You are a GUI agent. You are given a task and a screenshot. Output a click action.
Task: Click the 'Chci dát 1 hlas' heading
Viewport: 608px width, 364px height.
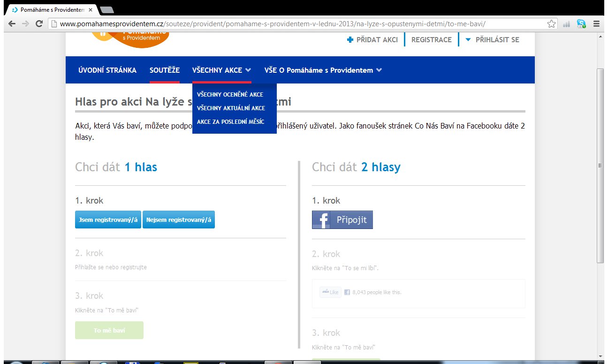[116, 167]
